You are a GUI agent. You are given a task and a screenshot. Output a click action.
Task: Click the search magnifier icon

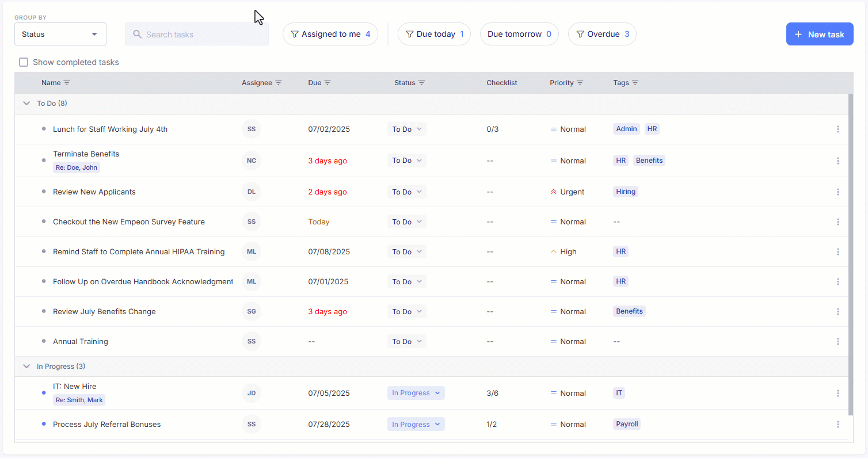coord(137,34)
